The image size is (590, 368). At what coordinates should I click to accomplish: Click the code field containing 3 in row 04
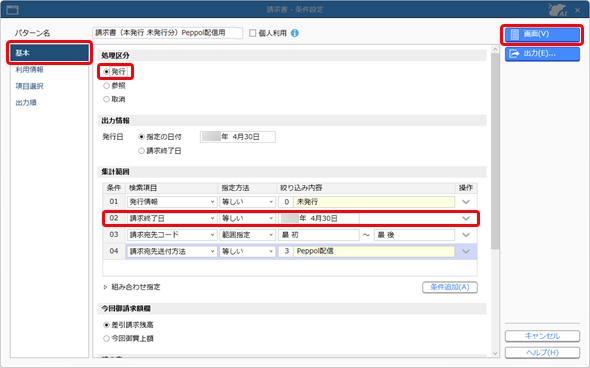point(286,251)
